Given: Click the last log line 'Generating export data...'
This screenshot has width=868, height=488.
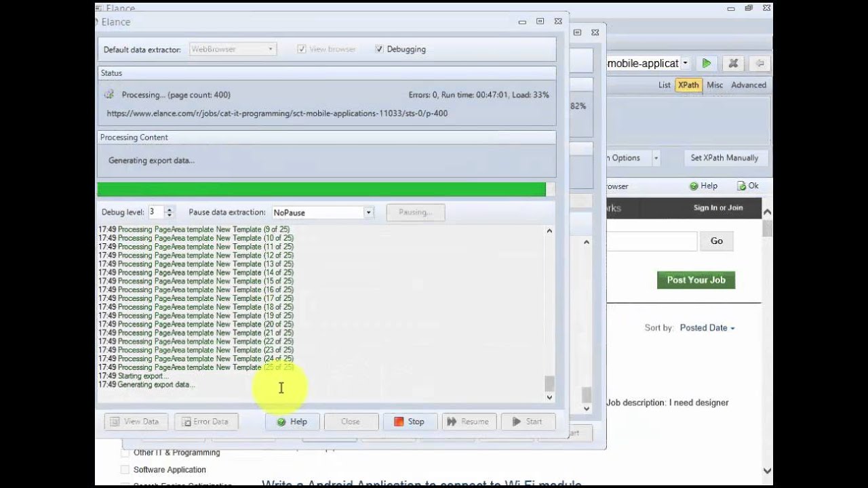Looking at the screenshot, I should click(x=146, y=385).
